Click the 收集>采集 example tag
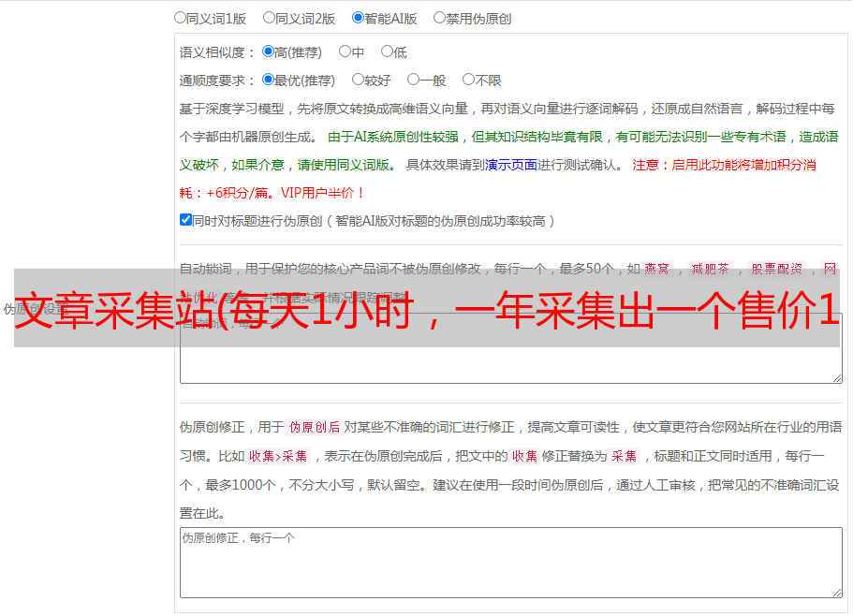Screen dimensions: 853x616 coord(278,456)
